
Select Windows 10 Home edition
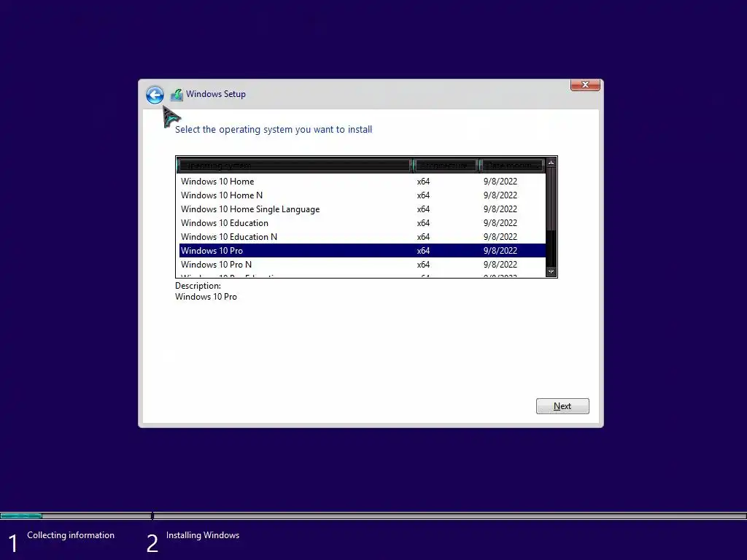362,182
